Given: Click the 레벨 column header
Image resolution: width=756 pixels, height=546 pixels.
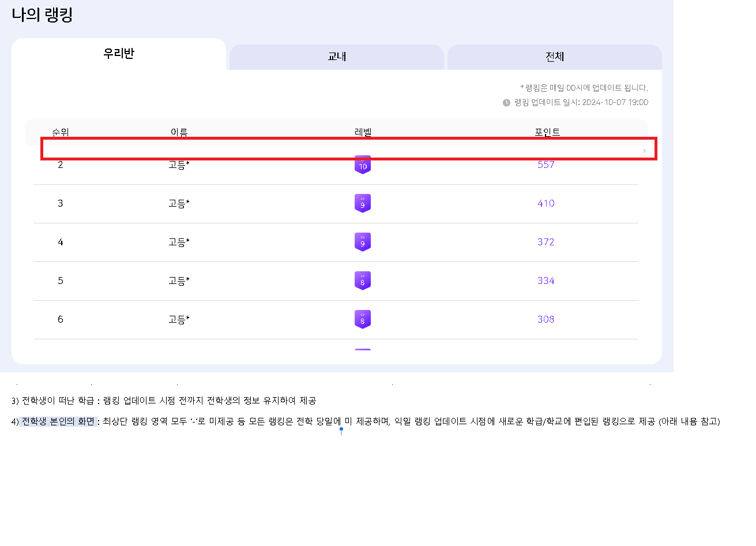Looking at the screenshot, I should [x=363, y=132].
